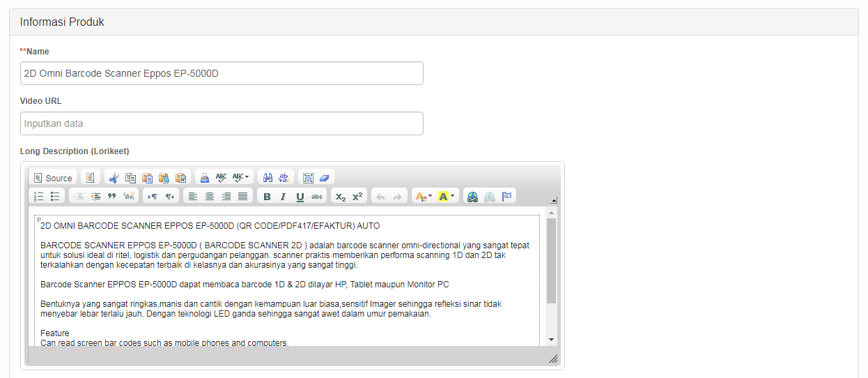Run the spell check ABC icon

(x=222, y=178)
